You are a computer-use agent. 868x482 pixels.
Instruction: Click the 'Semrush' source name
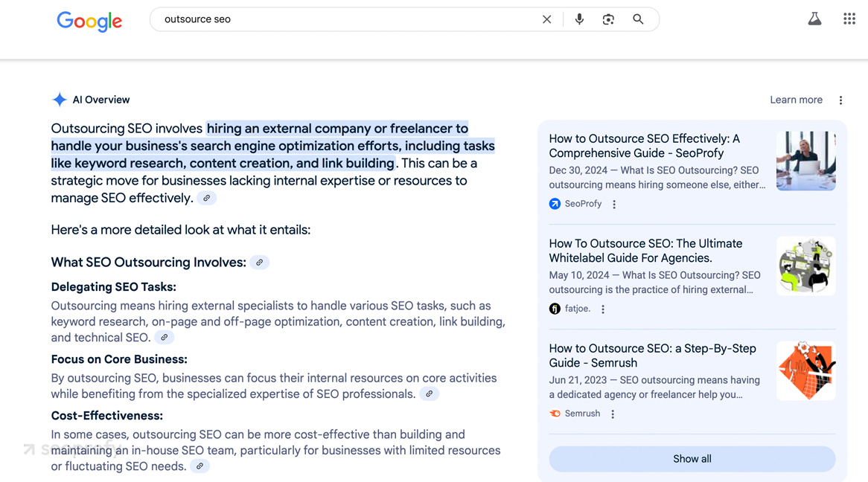coord(582,414)
